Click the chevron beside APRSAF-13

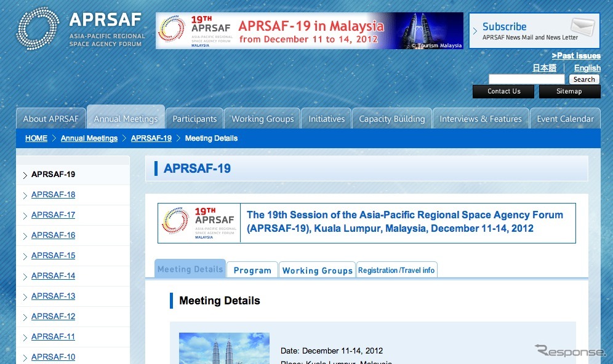(25, 297)
